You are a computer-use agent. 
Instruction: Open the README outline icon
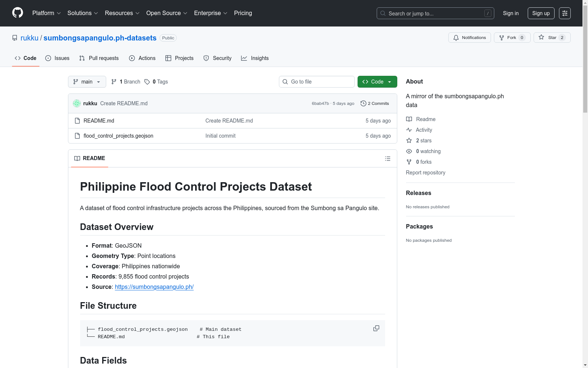388,159
